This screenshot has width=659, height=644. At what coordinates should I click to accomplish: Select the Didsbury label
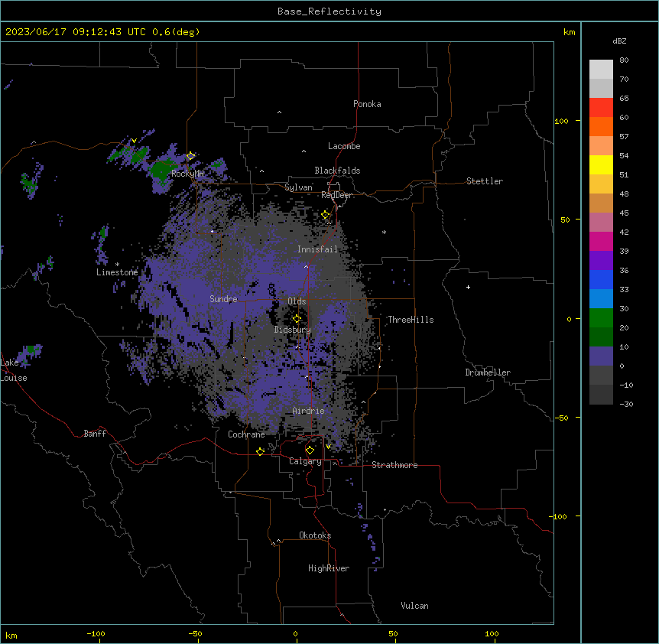tap(293, 330)
